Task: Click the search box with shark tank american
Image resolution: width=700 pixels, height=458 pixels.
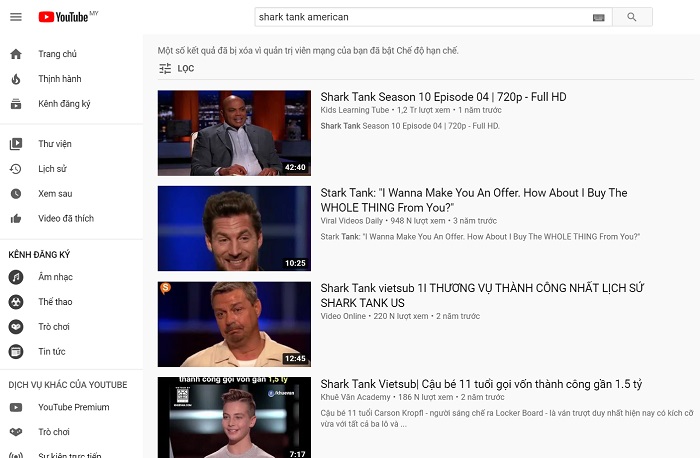Action: click(x=420, y=17)
